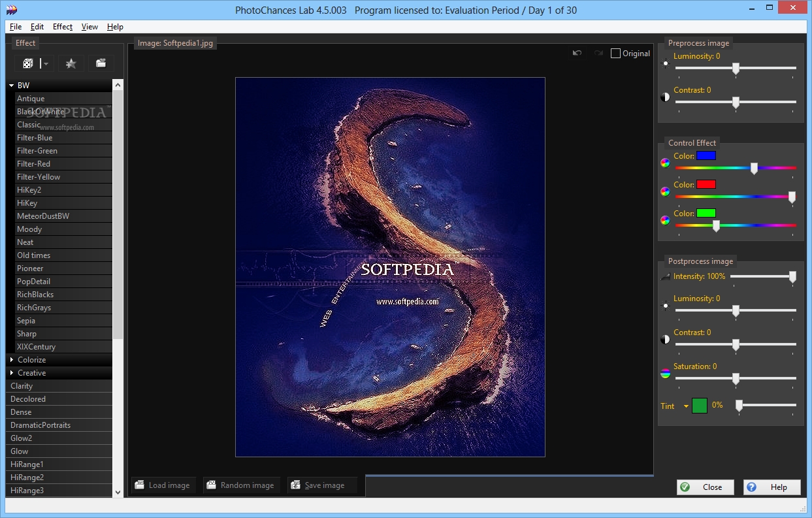This screenshot has height=518, width=812.
Task: Select the Filter-Red effect
Action: [x=63, y=164]
